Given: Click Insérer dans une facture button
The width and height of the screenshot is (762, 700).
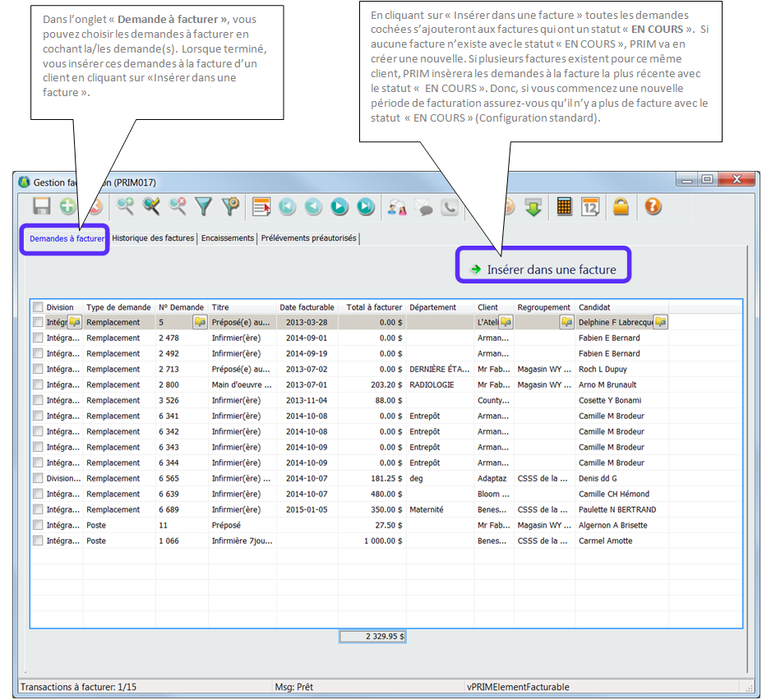Looking at the screenshot, I should click(x=543, y=269).
